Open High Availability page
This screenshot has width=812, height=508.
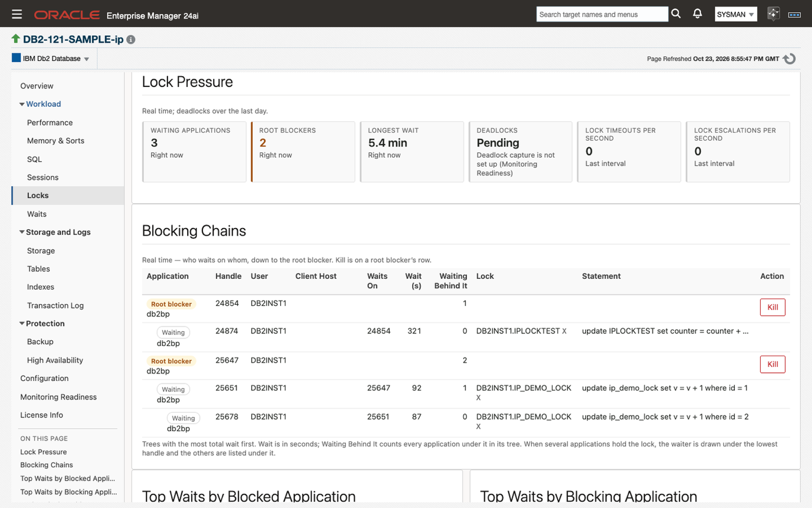[55, 360]
